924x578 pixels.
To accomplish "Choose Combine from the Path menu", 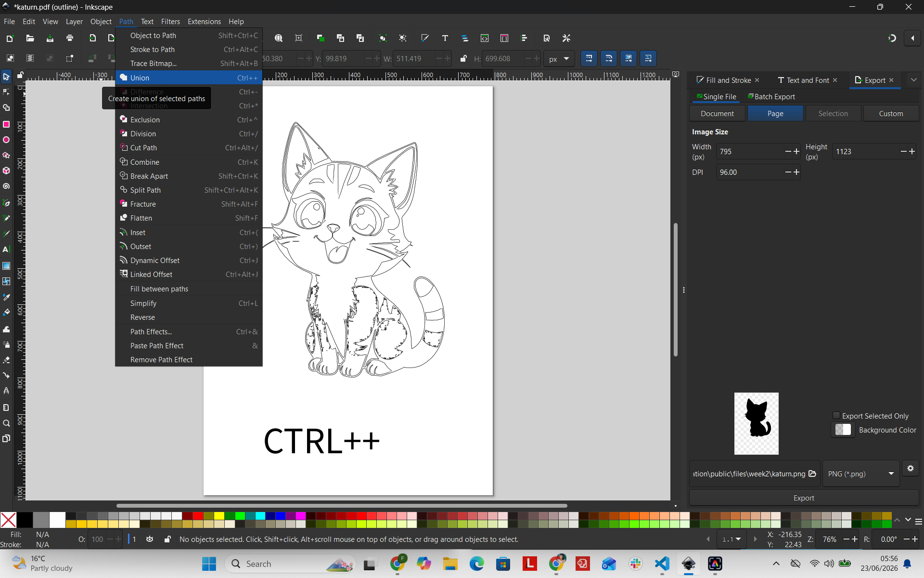I will (189, 162).
